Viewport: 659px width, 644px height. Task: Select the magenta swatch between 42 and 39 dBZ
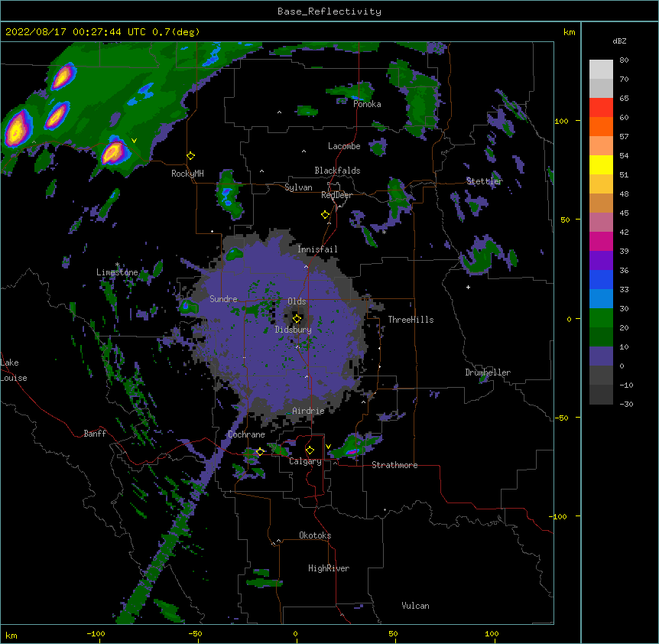coord(601,241)
